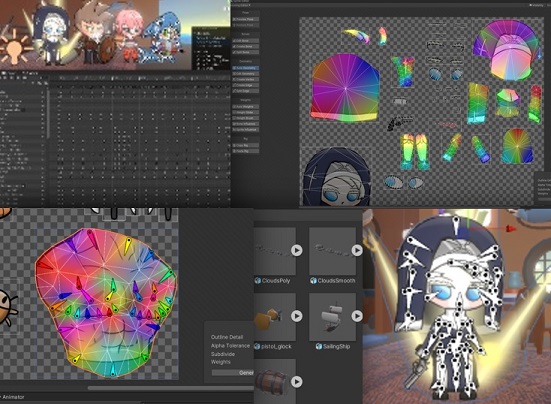Select the barrel model thumbnail
Image resolution: width=551 pixels, height=404 pixels.
tap(275, 382)
